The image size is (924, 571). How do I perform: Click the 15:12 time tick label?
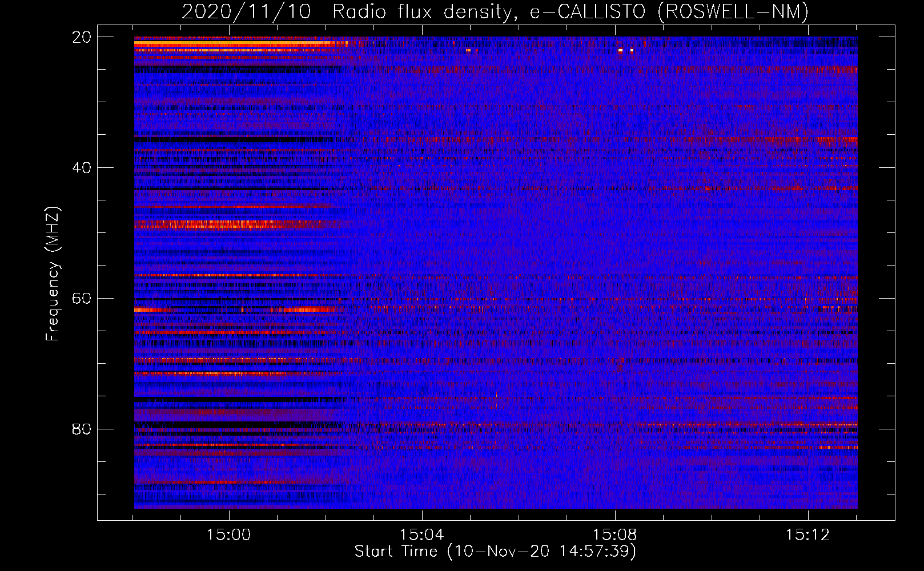click(808, 535)
